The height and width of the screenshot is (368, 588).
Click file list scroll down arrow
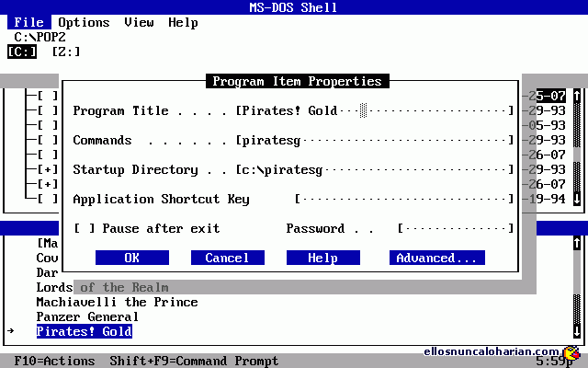(577, 199)
